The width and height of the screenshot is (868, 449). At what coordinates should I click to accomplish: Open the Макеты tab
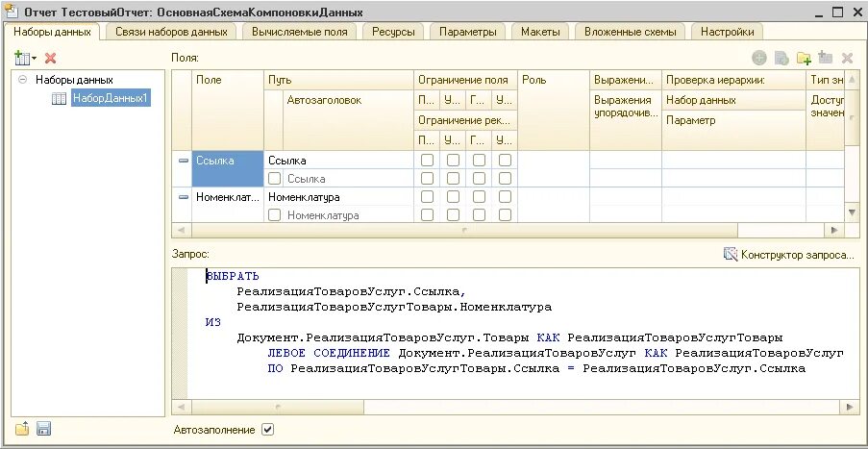[x=540, y=32]
